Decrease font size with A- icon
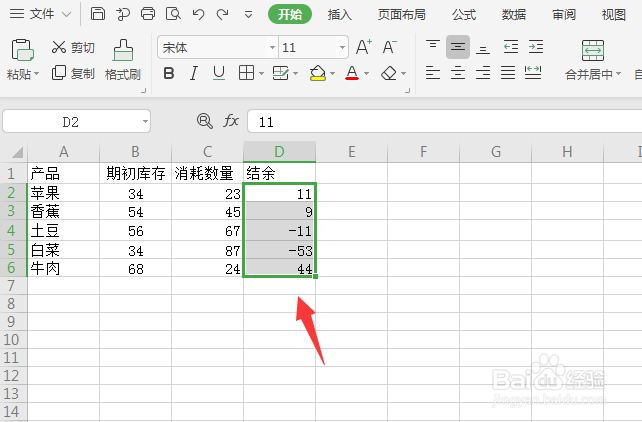Viewport: 642px width, 422px height. [x=389, y=47]
